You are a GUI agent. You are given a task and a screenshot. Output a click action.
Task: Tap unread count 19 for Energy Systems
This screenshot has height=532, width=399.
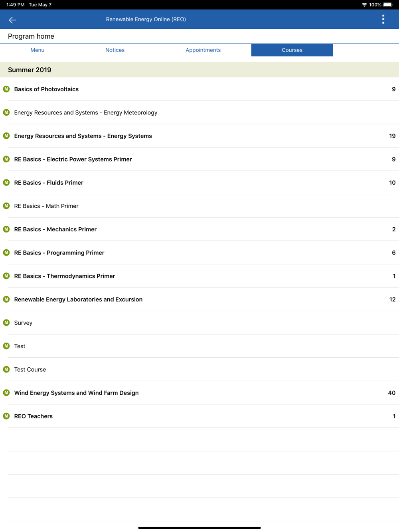click(392, 136)
